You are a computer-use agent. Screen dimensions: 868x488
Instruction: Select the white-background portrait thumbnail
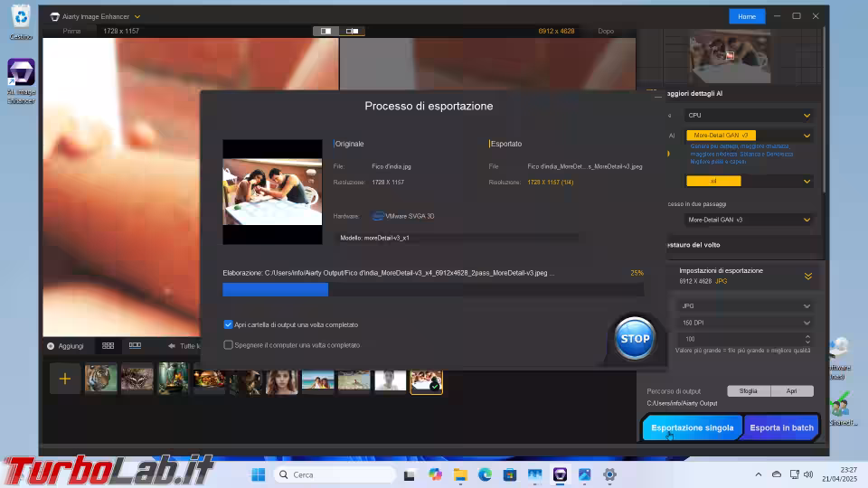pos(391,381)
